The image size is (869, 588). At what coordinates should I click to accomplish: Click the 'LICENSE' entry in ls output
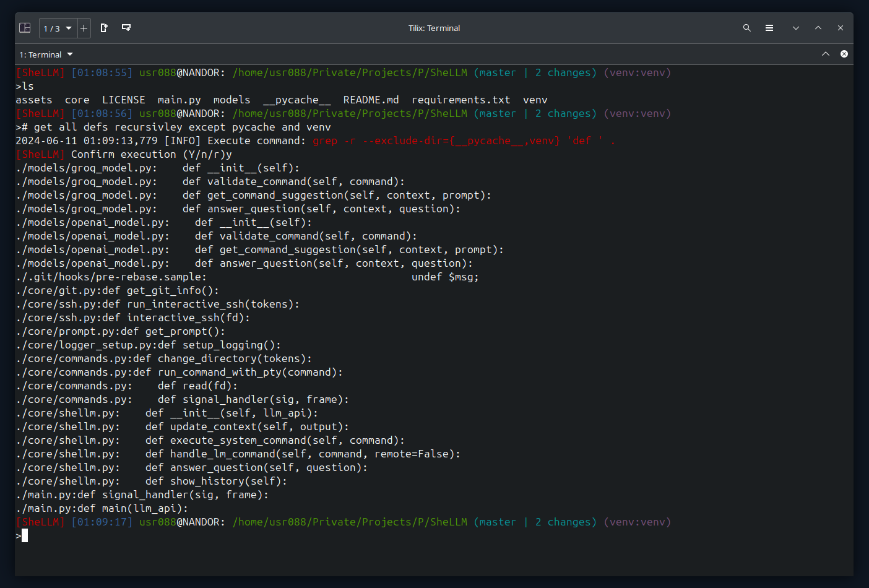[x=124, y=100]
